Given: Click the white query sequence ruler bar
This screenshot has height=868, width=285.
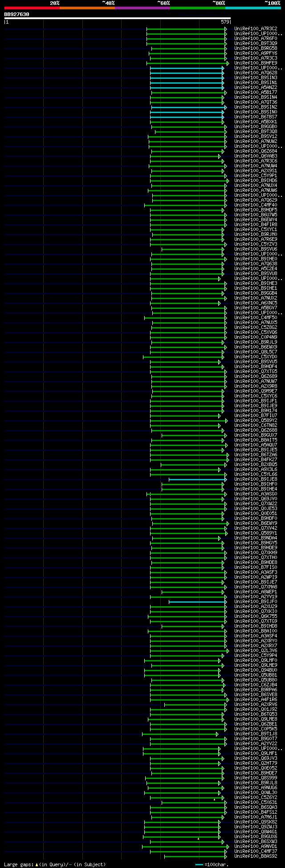Looking at the screenshot, I should tap(118, 19).
